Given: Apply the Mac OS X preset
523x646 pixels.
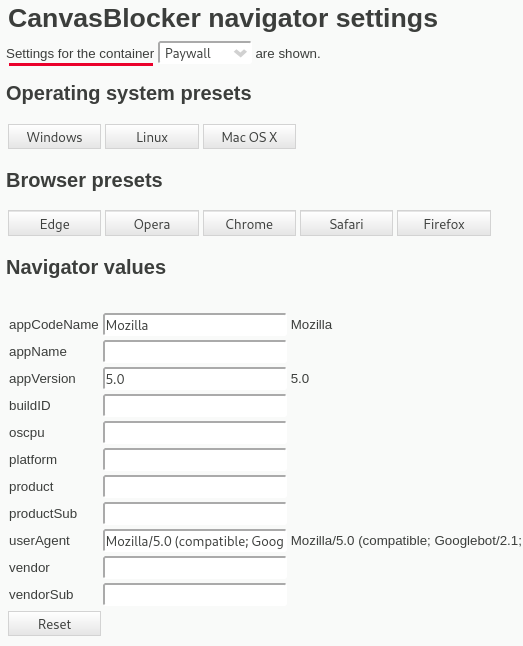Looking at the screenshot, I should (x=249, y=137).
